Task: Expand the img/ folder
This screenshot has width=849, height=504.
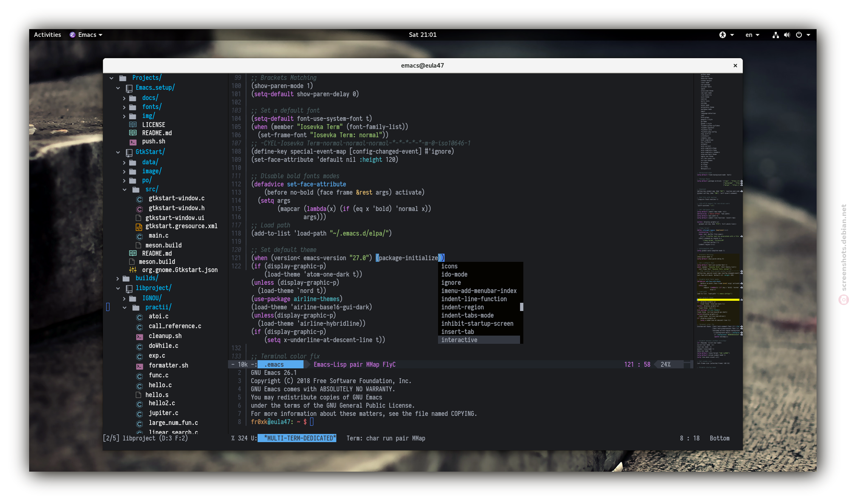Action: click(x=124, y=116)
